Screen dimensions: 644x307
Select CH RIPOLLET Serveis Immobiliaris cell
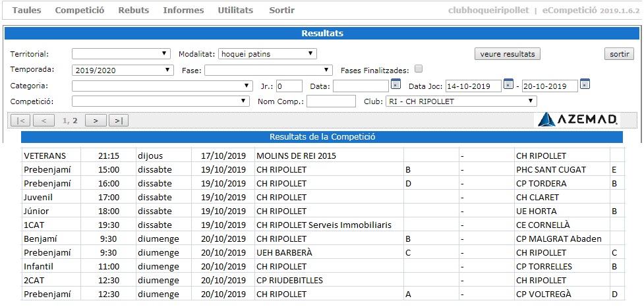click(329, 225)
